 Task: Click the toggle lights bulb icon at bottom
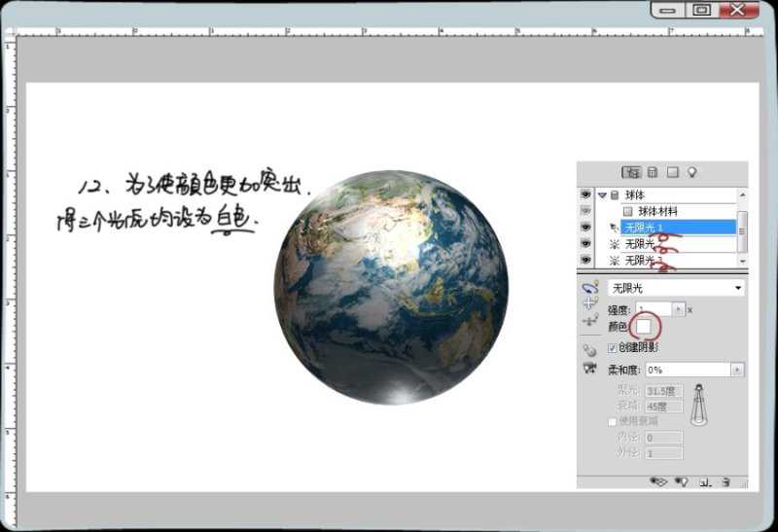tap(682, 481)
